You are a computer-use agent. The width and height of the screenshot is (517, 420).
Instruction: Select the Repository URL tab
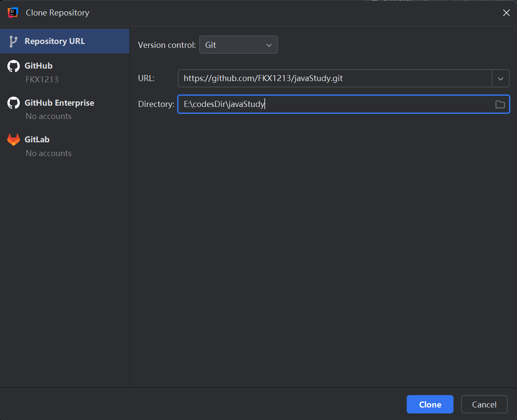click(x=65, y=41)
